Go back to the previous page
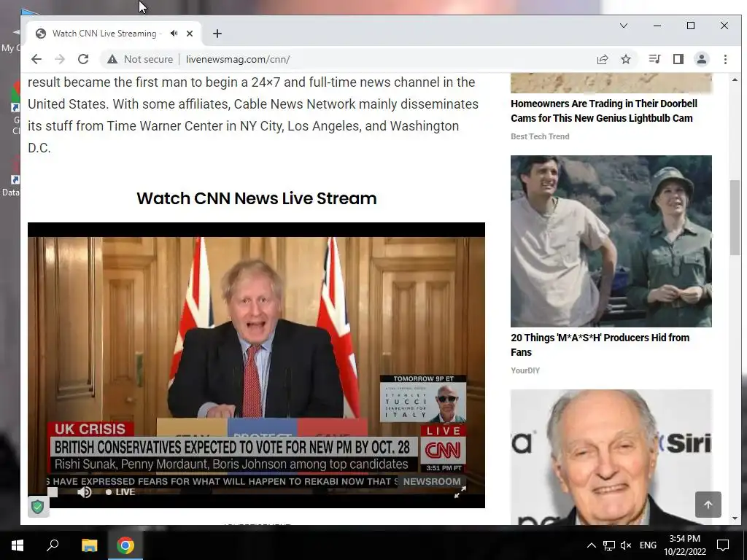Screen dimensions: 747x560 36,59
